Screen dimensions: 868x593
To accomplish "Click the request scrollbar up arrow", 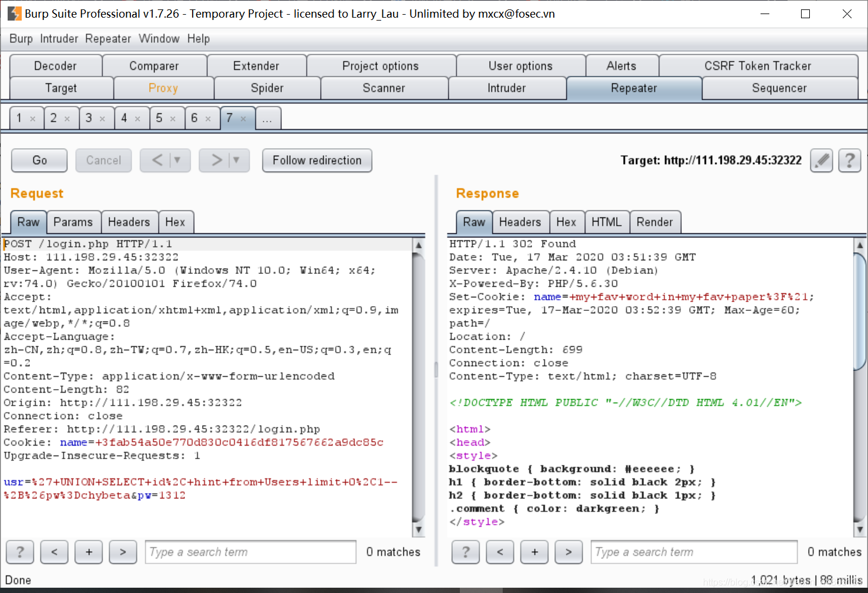I will [419, 245].
